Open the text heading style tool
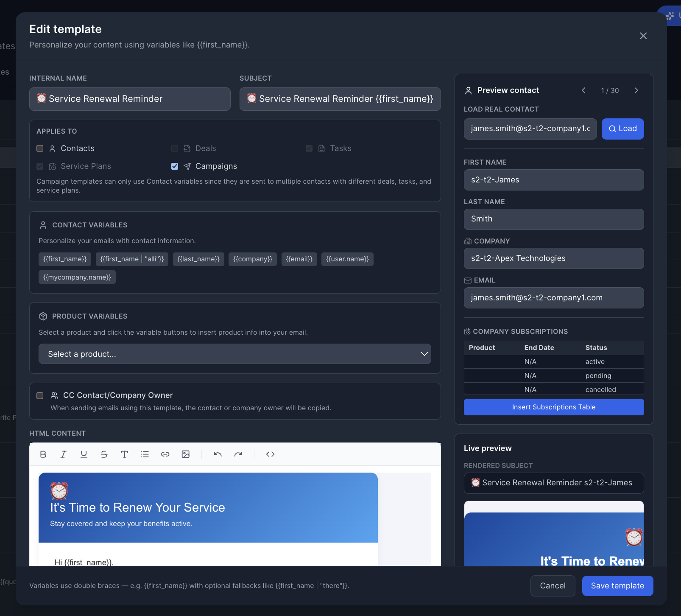Screen dimensions: 681x616 tap(125, 454)
